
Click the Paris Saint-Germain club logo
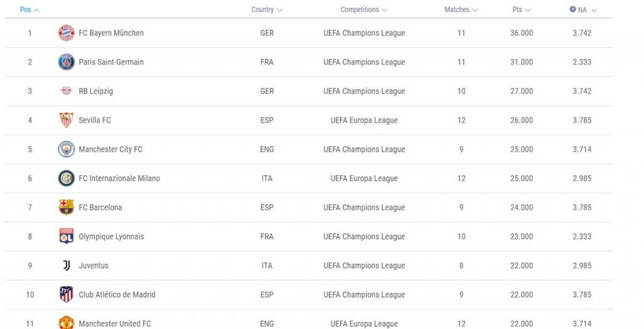[66, 62]
